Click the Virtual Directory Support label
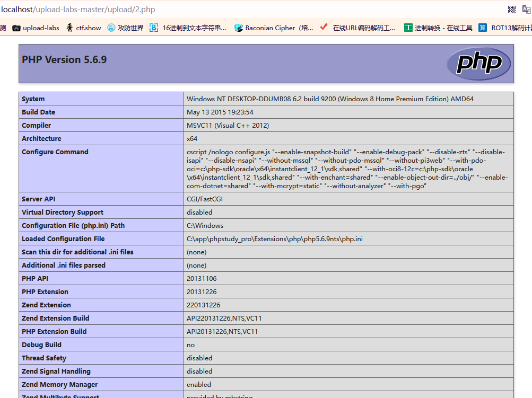532x398 pixels. pyautogui.click(x=63, y=212)
